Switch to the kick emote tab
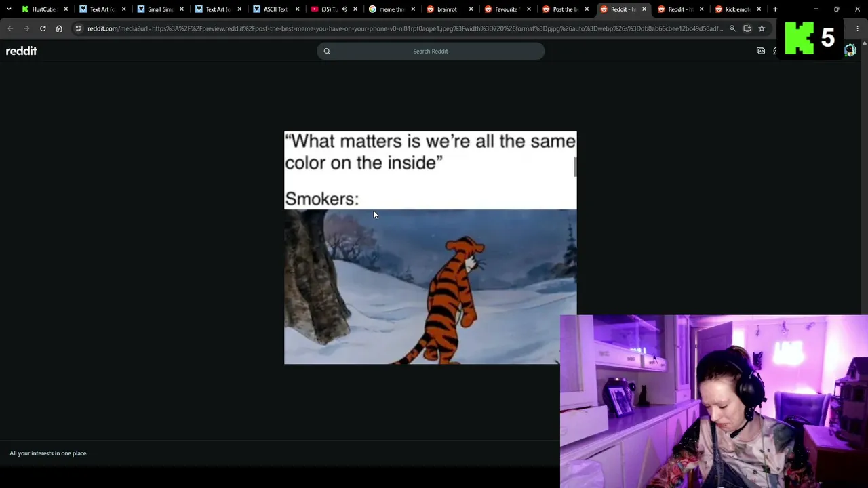Screen dimensions: 868x488 pyautogui.click(x=738, y=9)
